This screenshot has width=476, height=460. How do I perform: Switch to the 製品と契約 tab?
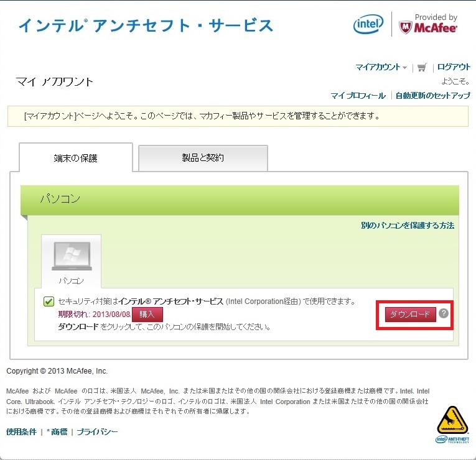pos(203,158)
